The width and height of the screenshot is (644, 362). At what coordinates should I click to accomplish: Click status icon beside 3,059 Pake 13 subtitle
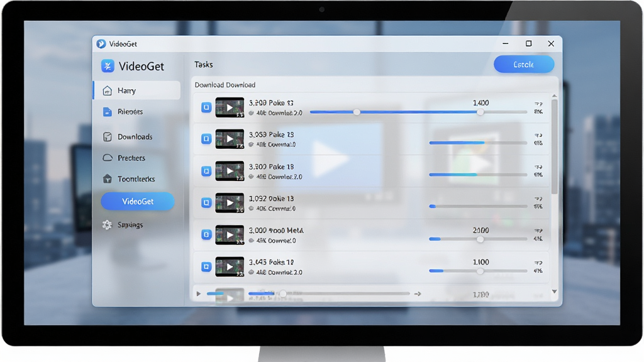251,145
